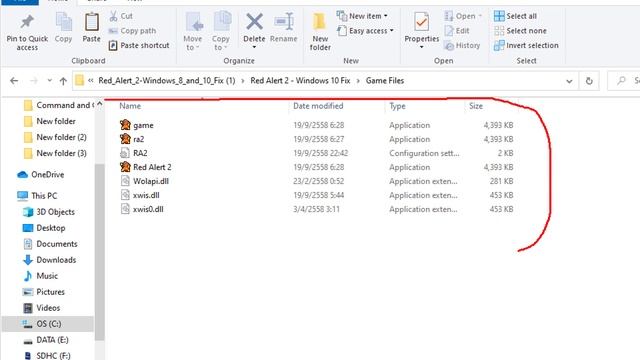Click the Delete X icon
Image resolution: width=640 pixels, height=360 pixels.
(x=254, y=22)
